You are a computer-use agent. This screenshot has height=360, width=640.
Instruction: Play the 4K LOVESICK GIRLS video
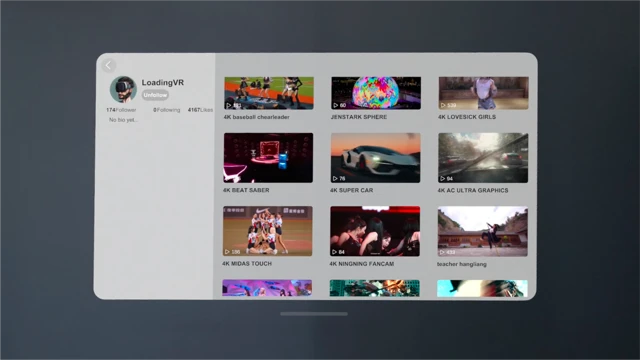(x=484, y=93)
